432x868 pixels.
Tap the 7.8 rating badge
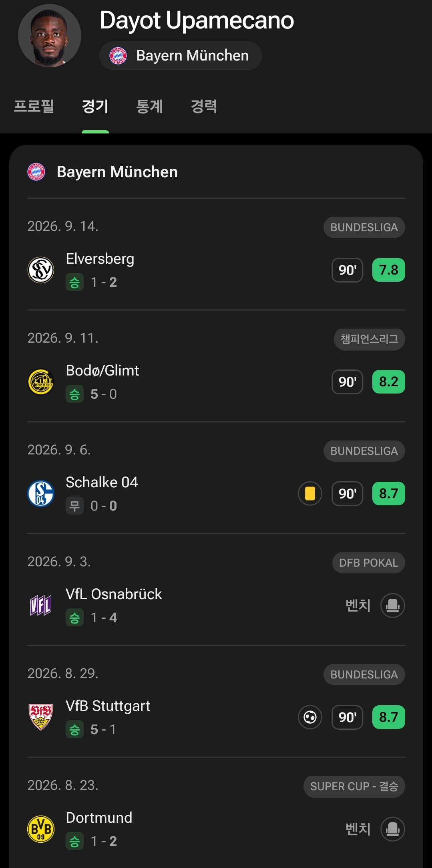389,270
